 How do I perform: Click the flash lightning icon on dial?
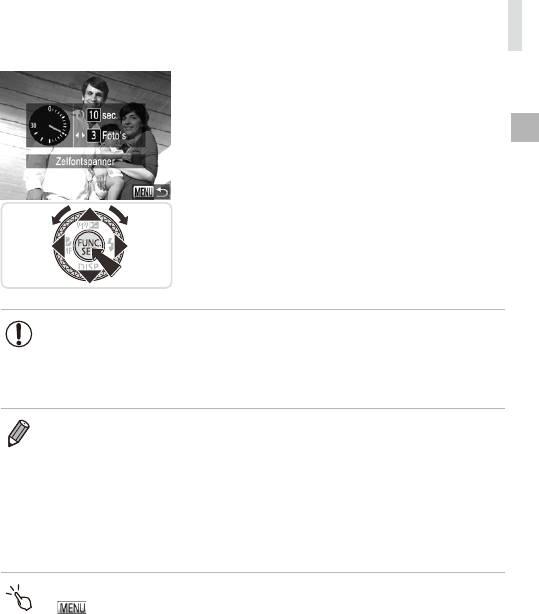[111, 245]
